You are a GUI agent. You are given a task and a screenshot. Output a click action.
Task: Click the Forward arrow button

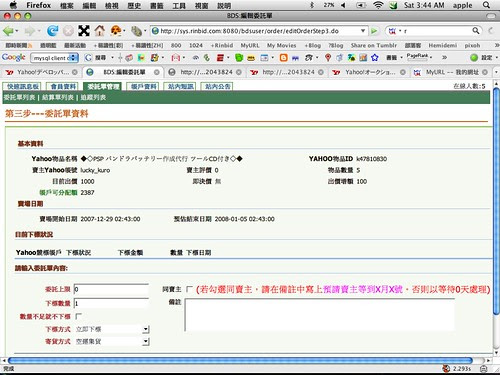tap(30, 31)
